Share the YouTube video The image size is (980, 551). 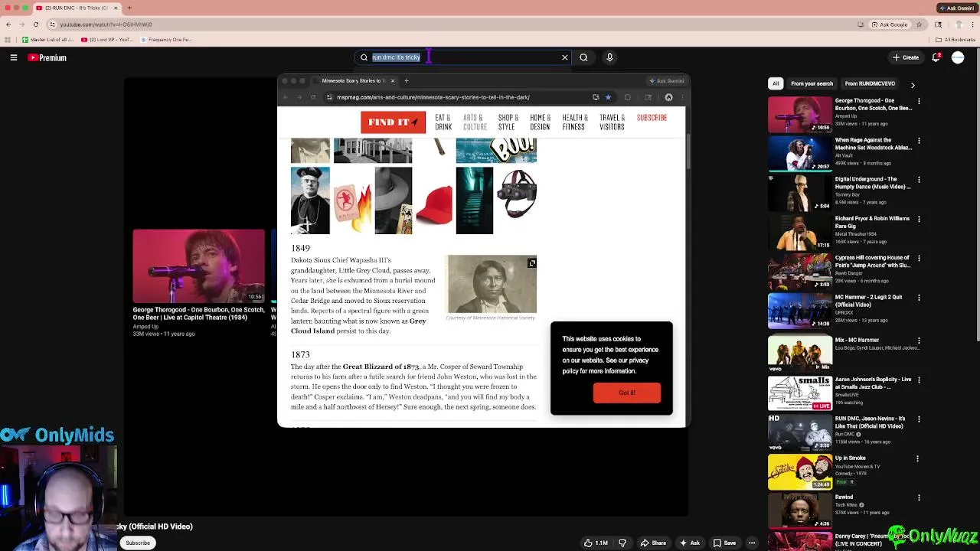tap(653, 543)
